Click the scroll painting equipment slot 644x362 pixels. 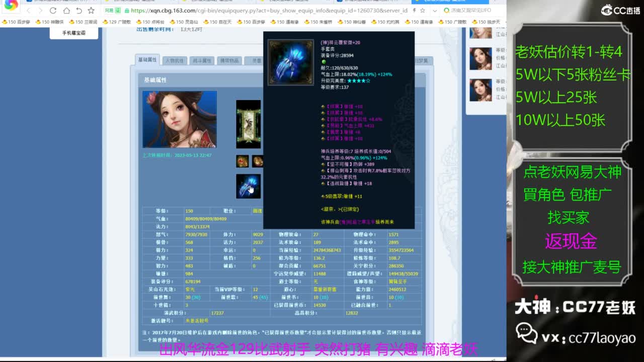[x=249, y=124]
